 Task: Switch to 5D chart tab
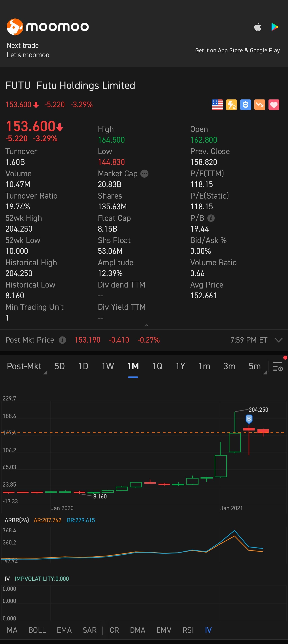[60, 366]
